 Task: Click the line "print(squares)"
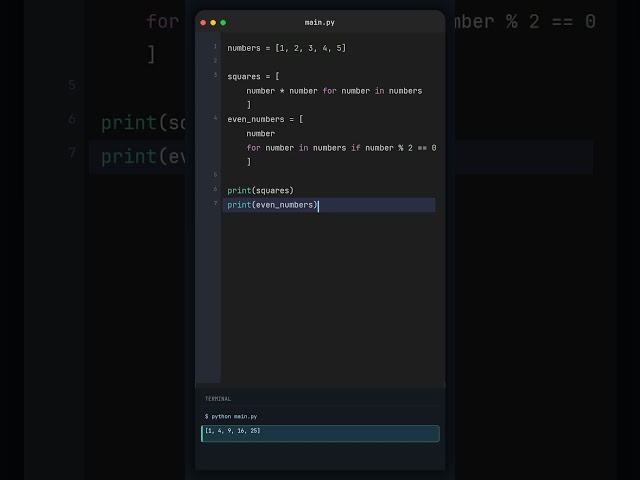point(260,191)
